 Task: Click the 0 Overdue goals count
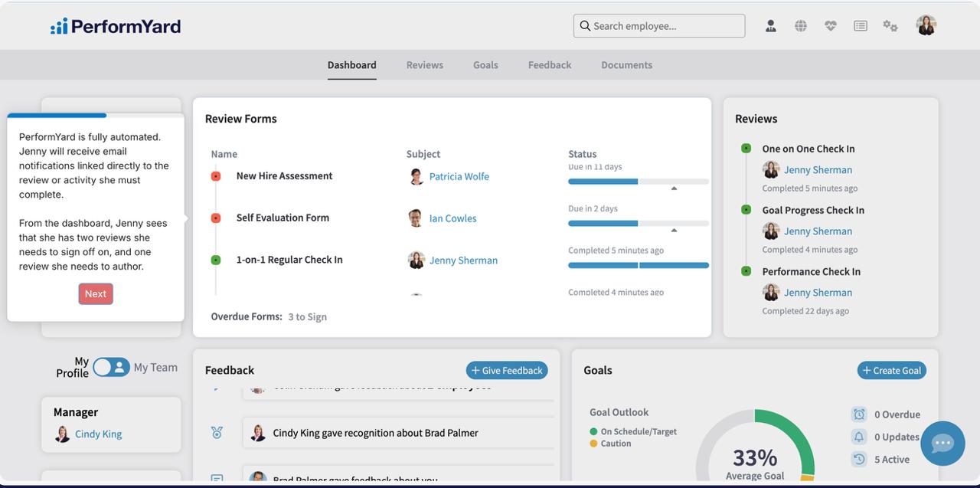(897, 414)
